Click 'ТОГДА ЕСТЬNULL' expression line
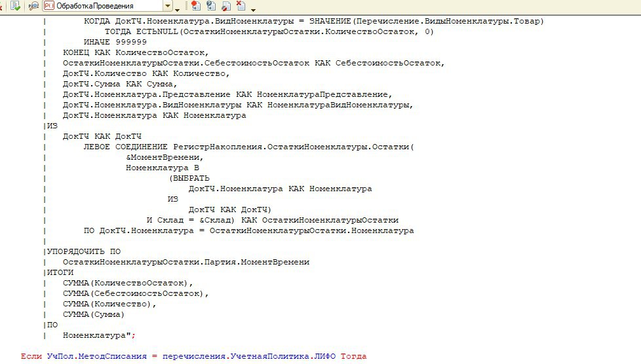 click(269, 32)
